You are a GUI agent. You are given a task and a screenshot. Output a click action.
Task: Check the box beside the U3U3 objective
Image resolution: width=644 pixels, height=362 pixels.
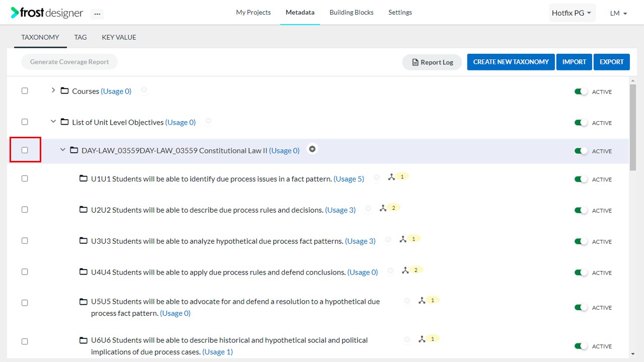point(25,241)
